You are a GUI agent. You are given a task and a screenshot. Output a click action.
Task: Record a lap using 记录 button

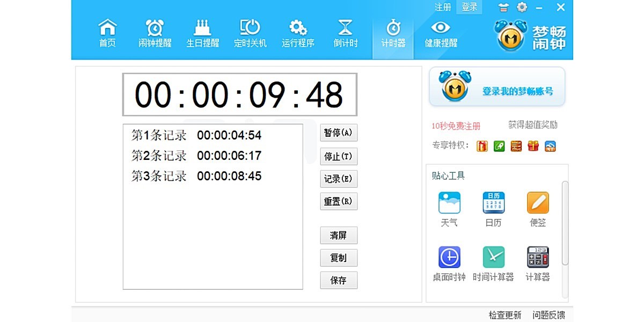339,179
